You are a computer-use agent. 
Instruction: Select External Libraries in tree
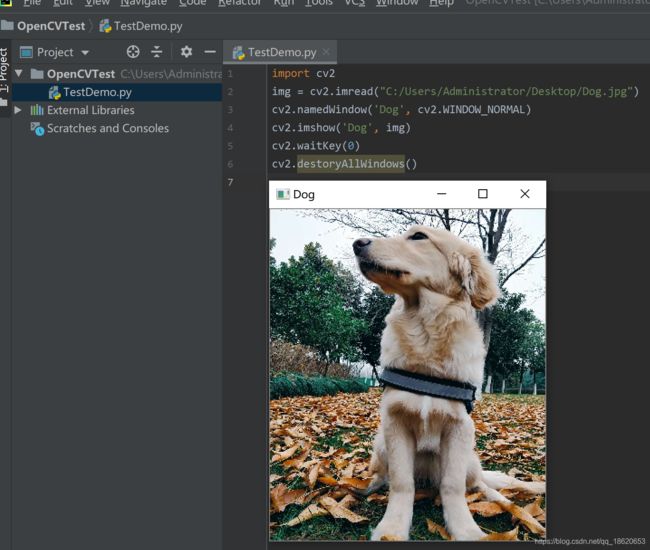tap(91, 110)
